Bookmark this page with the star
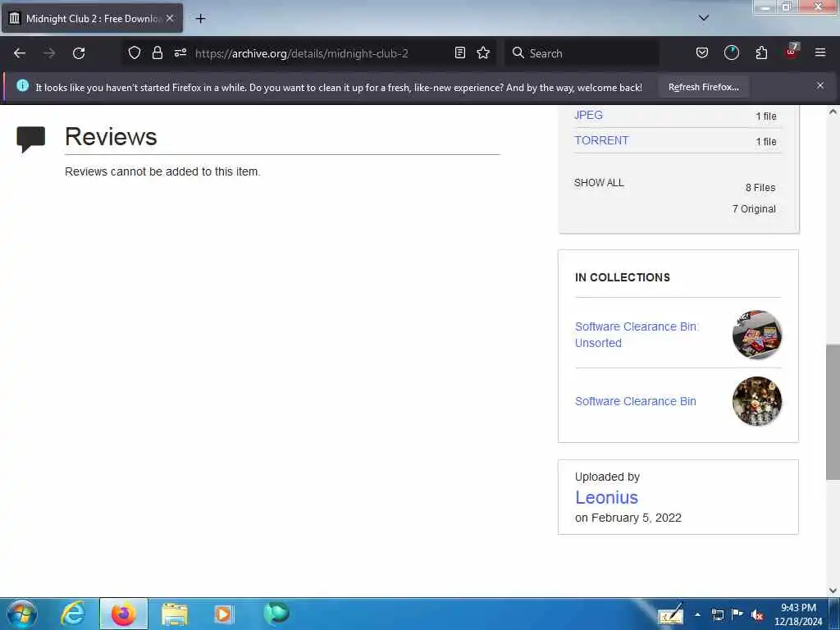 pyautogui.click(x=483, y=53)
